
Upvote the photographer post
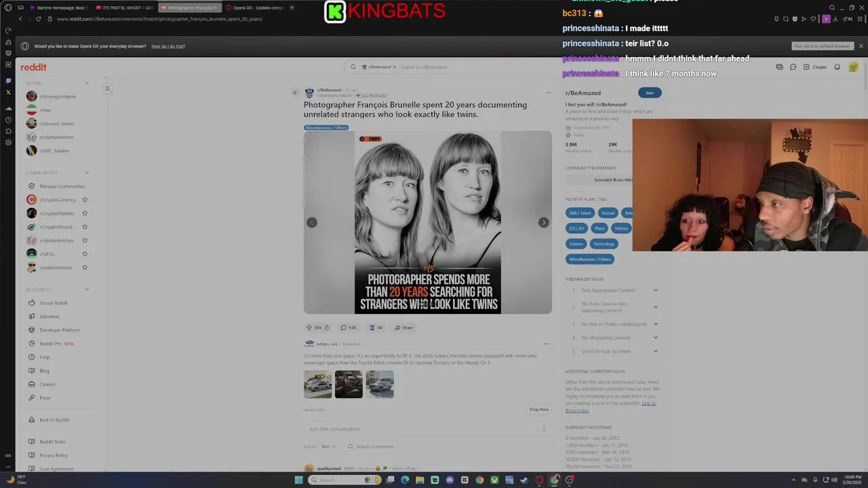tap(309, 327)
